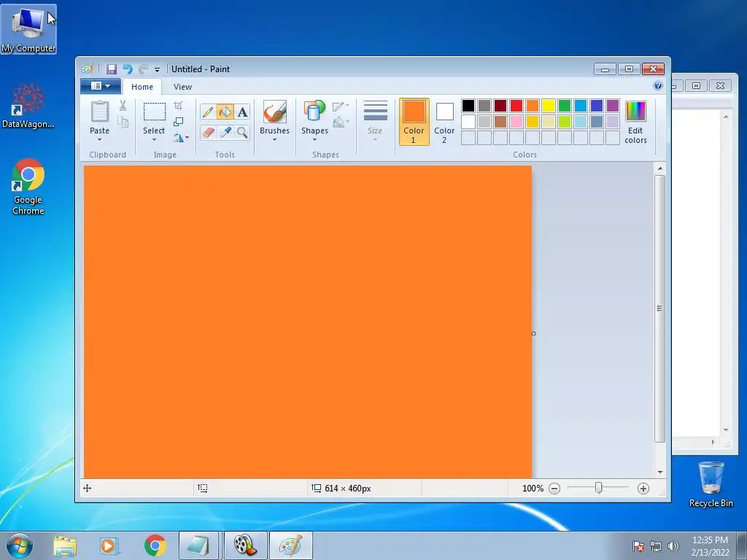This screenshot has width=747, height=560.
Task: Click the Crop icon
Action: click(x=178, y=106)
